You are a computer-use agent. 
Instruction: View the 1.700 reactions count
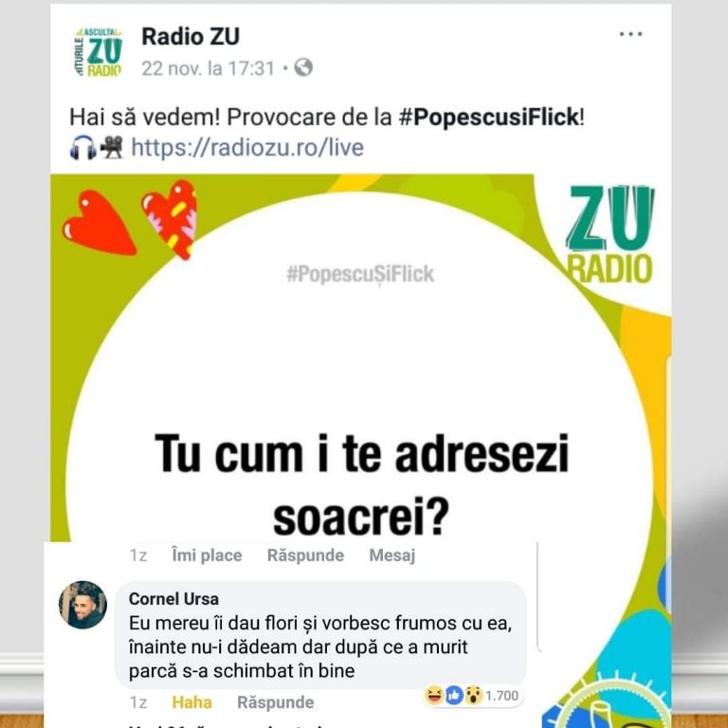501,696
